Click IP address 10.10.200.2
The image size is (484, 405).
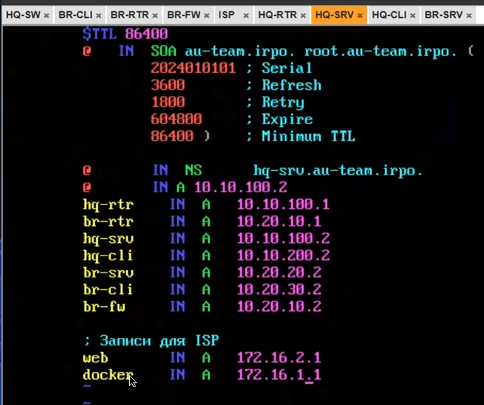283,256
